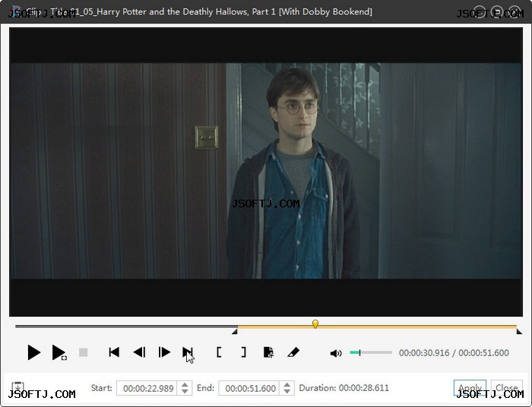Jump to the end of the clip
Screen dimensions: 532x407
[188, 352]
